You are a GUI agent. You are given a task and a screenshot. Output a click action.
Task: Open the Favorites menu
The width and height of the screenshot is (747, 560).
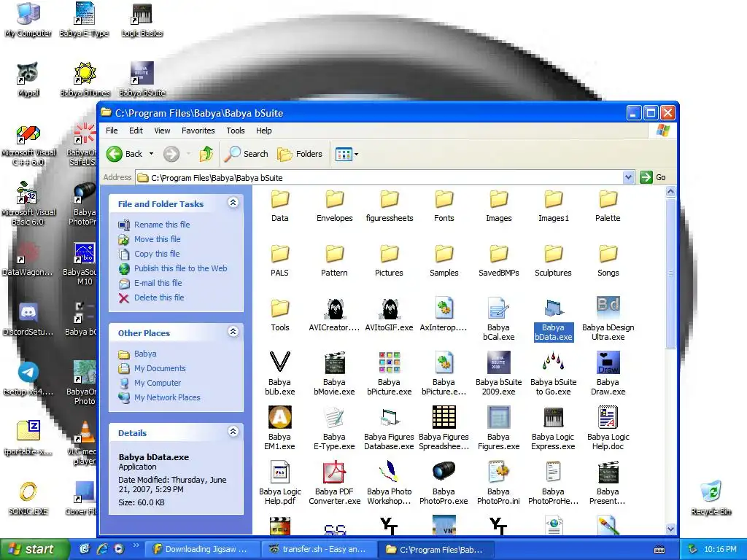(198, 131)
